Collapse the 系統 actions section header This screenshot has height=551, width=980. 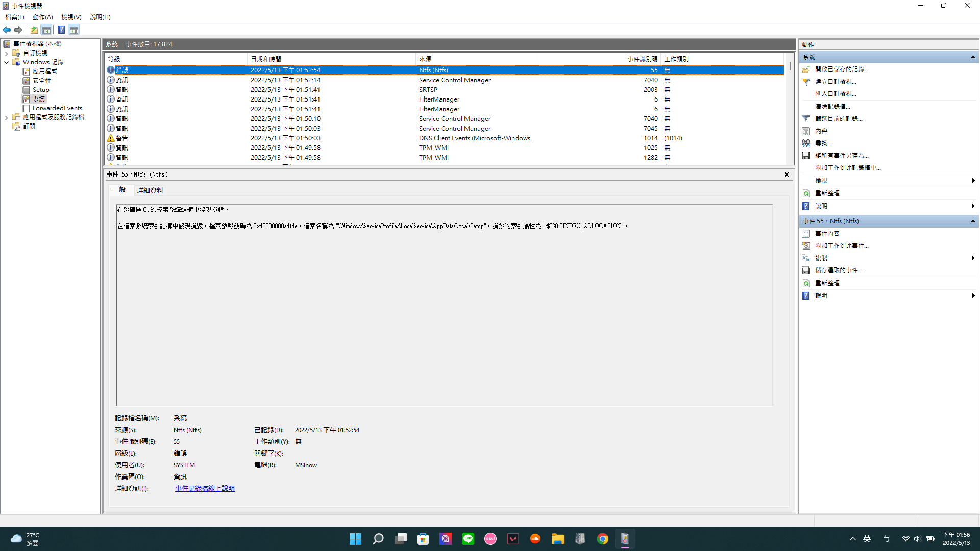point(973,57)
